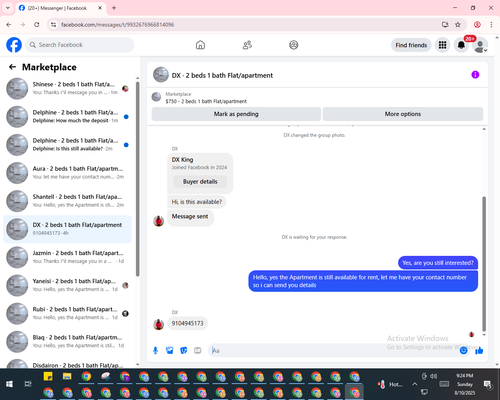Click the chat message scrollbar
Image resolution: width=500 pixels, height=400 pixels.
484,263
